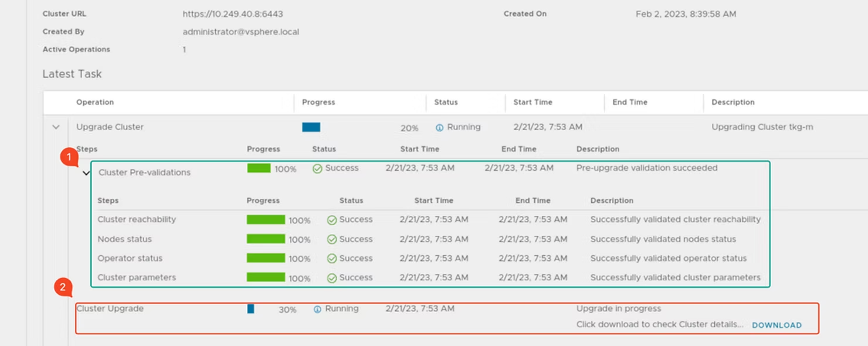868x346 pixels.
Task: Click the Success check icon for Cluster reachability
Action: pos(334,219)
